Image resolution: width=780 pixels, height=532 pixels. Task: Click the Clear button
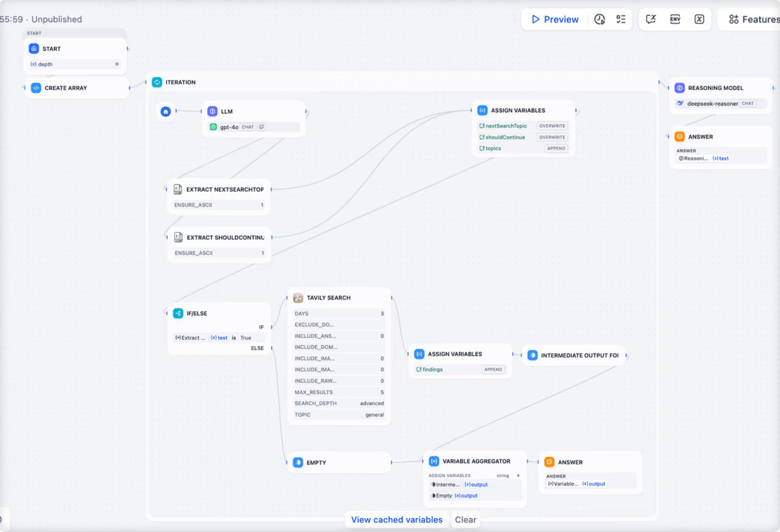[x=466, y=519]
